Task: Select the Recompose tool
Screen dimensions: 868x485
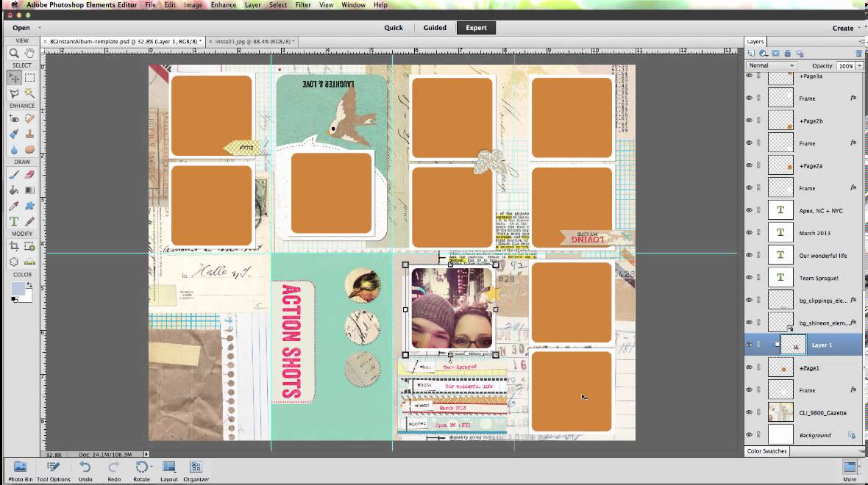Action: point(29,246)
